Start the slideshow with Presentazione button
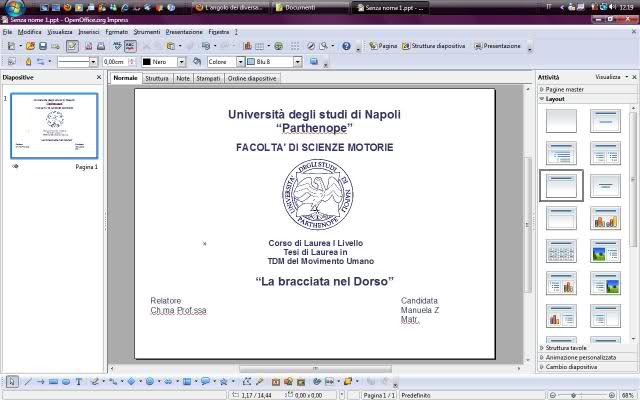The height and width of the screenshot is (400, 640). tap(497, 46)
